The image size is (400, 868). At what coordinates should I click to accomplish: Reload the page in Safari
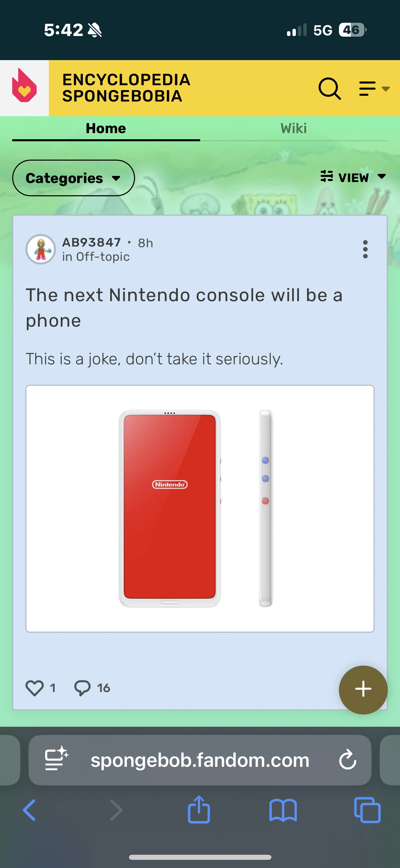[x=348, y=760]
